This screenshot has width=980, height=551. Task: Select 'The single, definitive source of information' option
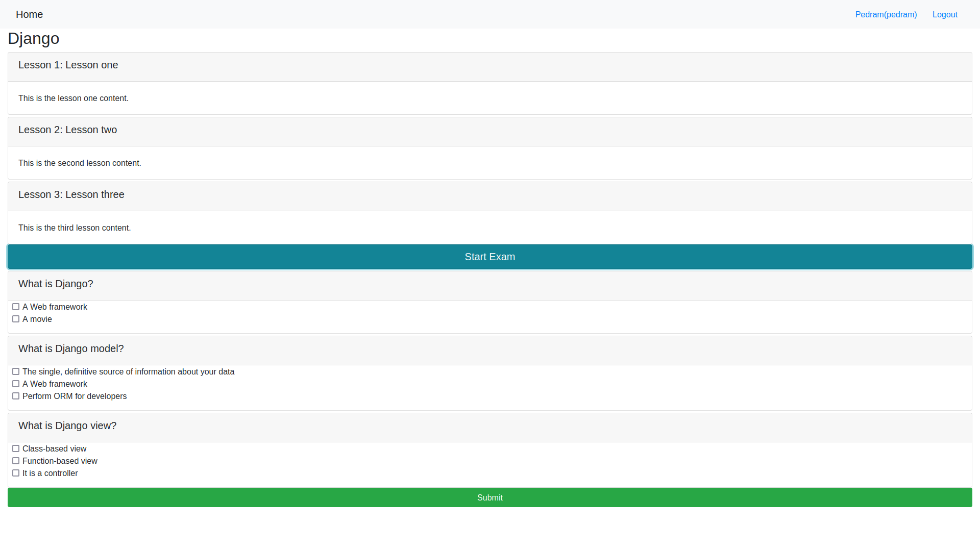coord(16,371)
